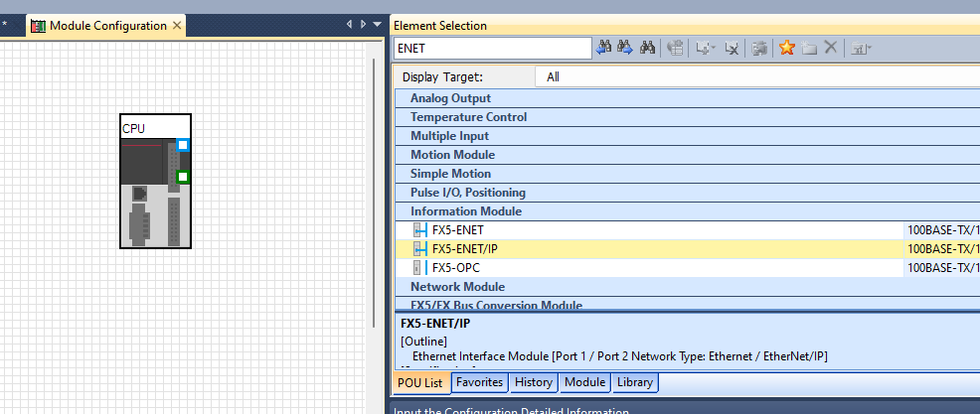Expand the Motion Module category
Image resolution: width=980 pixels, height=414 pixels.
point(452,155)
